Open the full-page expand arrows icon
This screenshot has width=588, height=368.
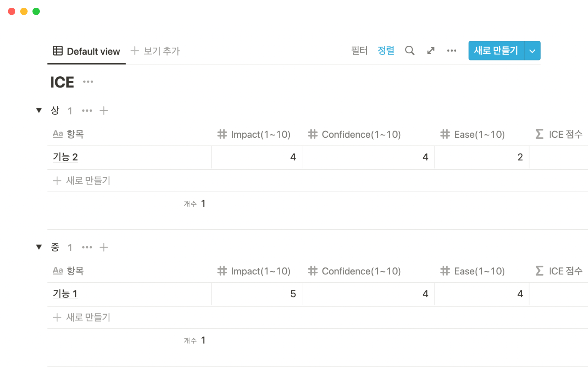click(x=431, y=51)
